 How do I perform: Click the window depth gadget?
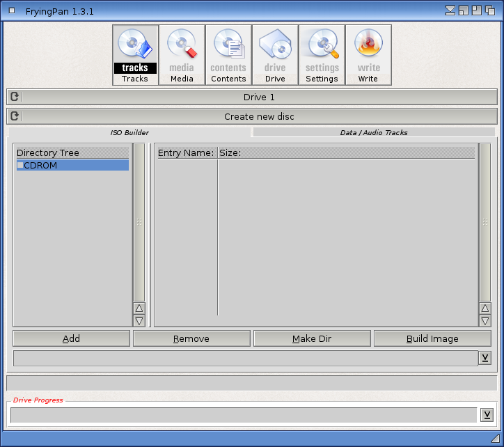click(490, 10)
